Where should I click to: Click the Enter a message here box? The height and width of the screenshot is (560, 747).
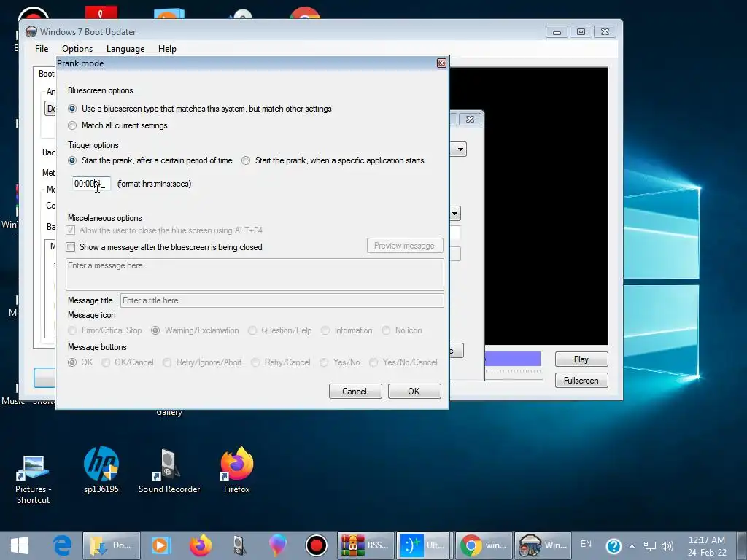click(x=255, y=275)
